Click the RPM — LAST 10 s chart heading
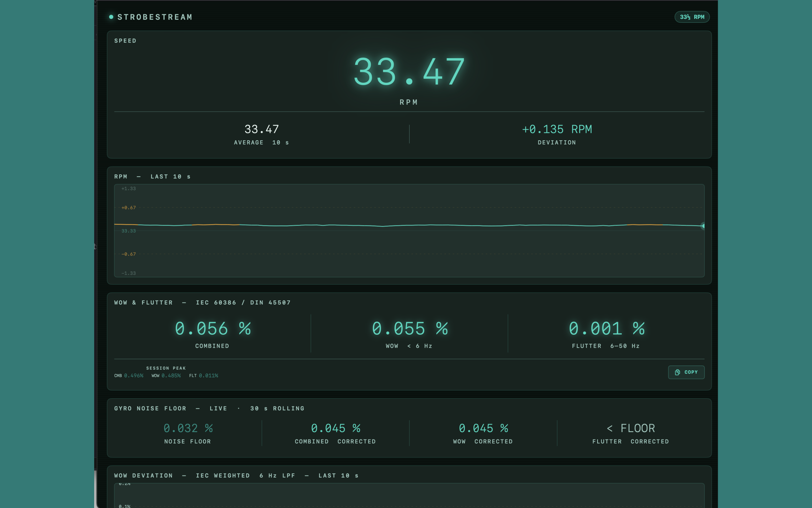 tap(152, 177)
